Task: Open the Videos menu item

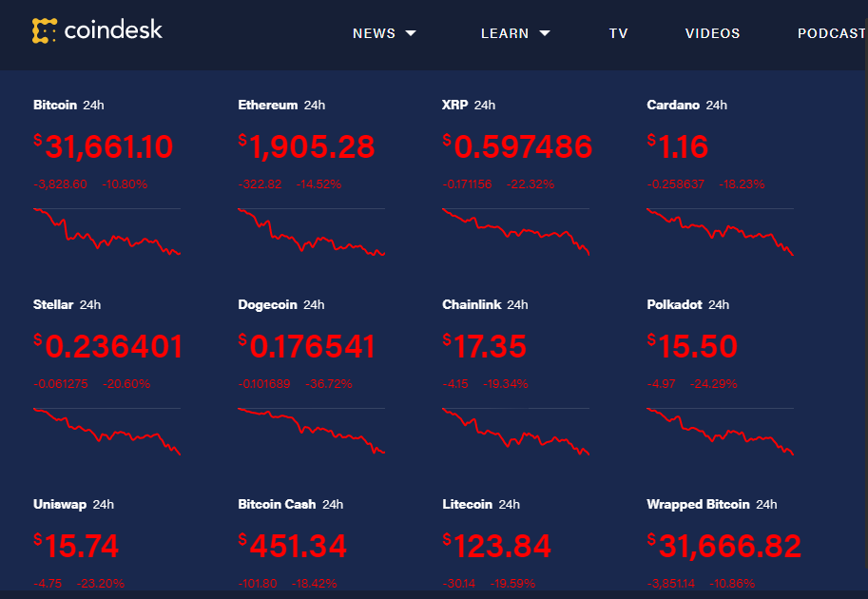Action: coord(712,33)
